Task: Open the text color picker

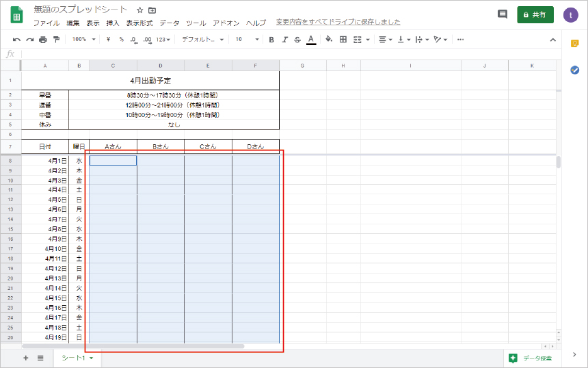Action: tap(311, 40)
